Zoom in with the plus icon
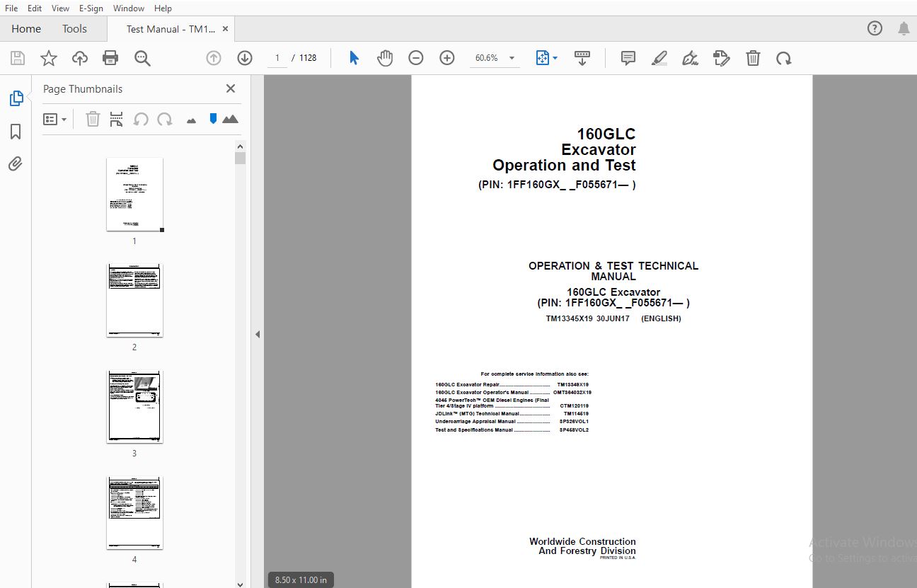 [447, 58]
